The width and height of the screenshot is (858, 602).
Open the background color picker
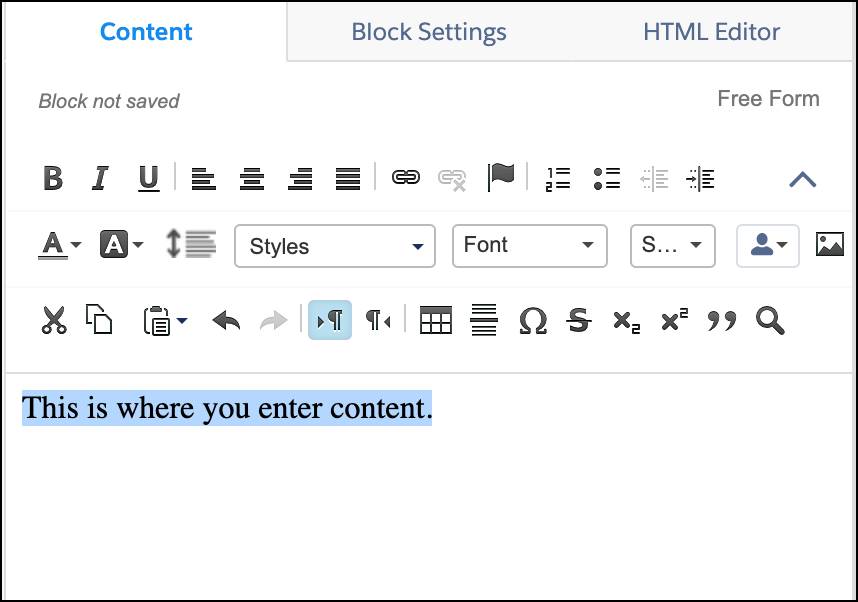pos(121,245)
